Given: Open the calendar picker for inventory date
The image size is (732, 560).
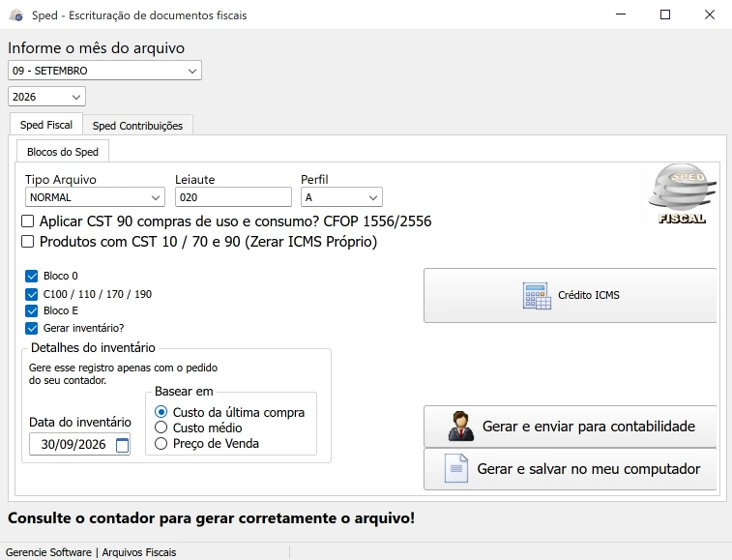Looking at the screenshot, I should pos(122,445).
